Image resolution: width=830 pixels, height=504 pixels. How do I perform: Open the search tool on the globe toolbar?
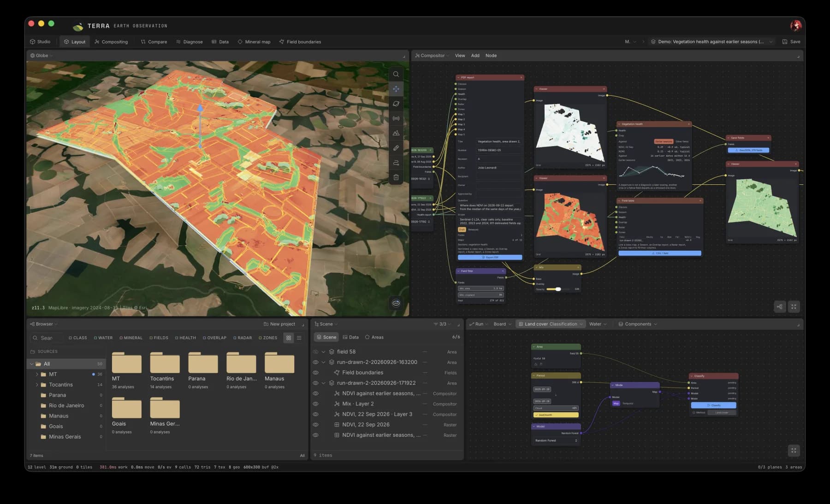tap(396, 74)
